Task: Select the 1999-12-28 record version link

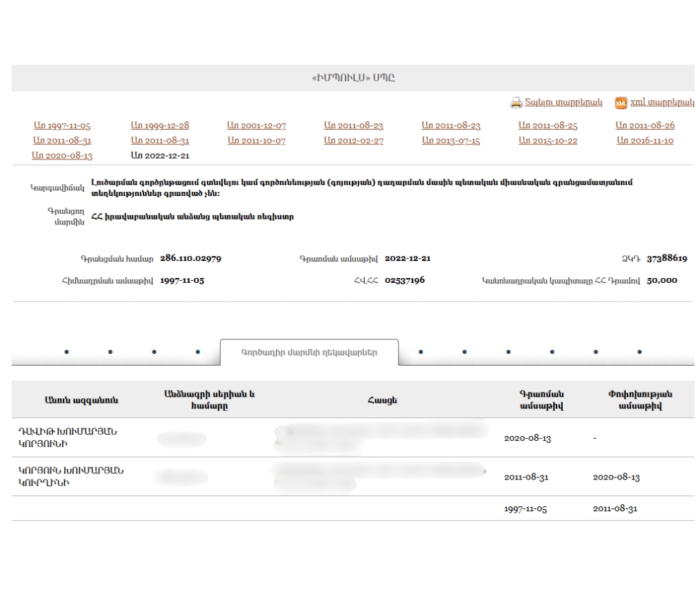Action: point(159,126)
